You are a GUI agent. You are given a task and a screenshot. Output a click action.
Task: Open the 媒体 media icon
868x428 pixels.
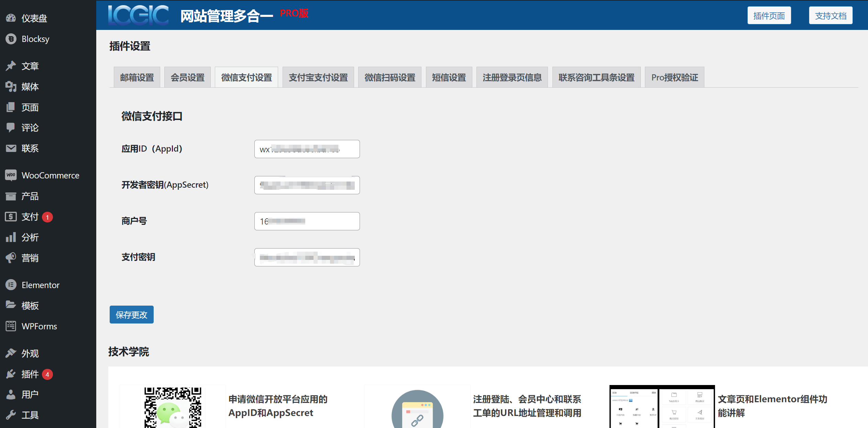click(x=11, y=87)
